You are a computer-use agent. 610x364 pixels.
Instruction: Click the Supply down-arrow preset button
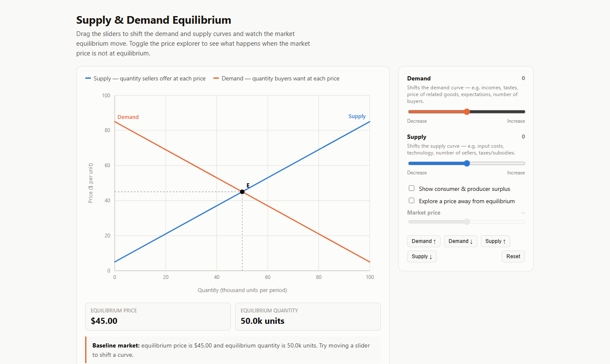[421, 256]
